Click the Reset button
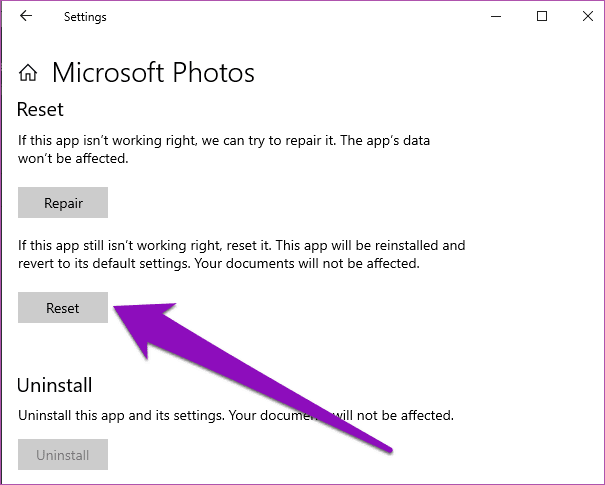The width and height of the screenshot is (605, 485). point(63,308)
